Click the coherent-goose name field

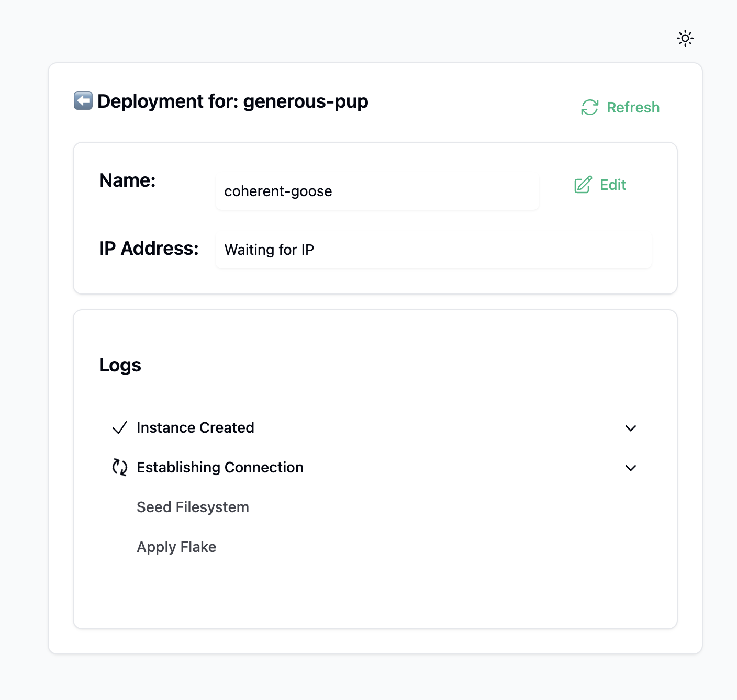click(377, 191)
